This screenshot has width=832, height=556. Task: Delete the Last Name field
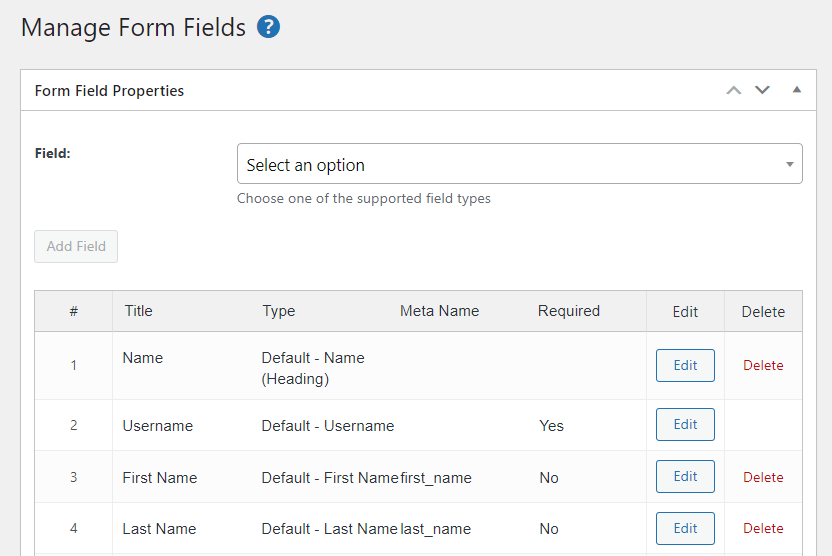763,528
